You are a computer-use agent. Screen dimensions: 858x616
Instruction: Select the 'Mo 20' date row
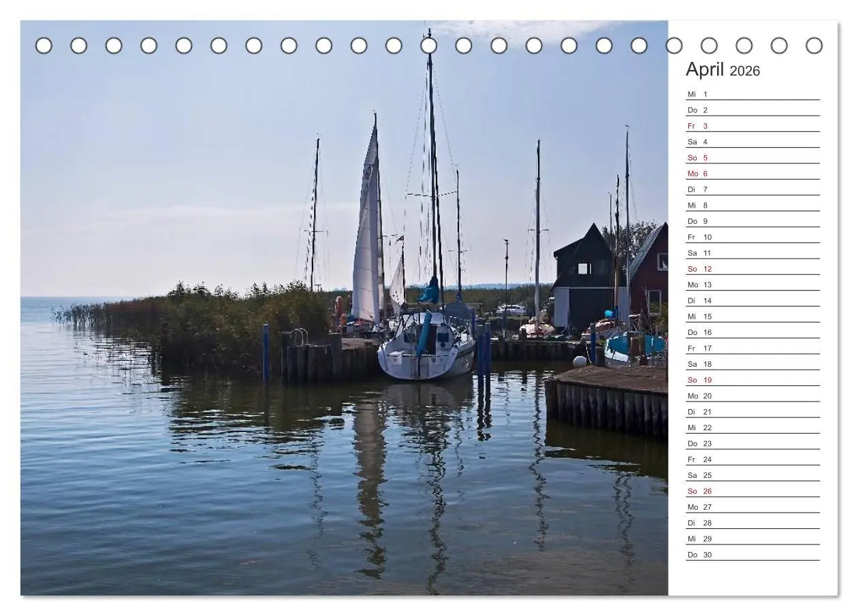point(752,395)
